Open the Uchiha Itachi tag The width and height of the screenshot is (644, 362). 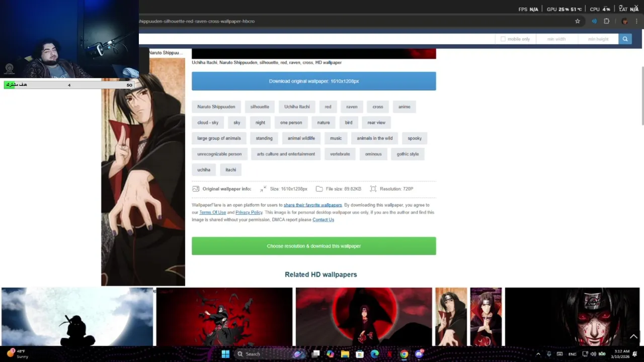pos(297,107)
